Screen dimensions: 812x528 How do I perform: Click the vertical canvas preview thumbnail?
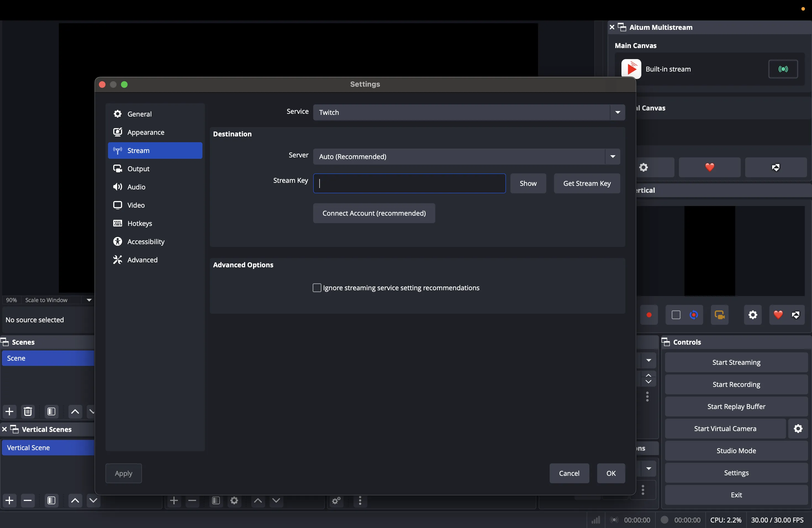tap(710, 251)
